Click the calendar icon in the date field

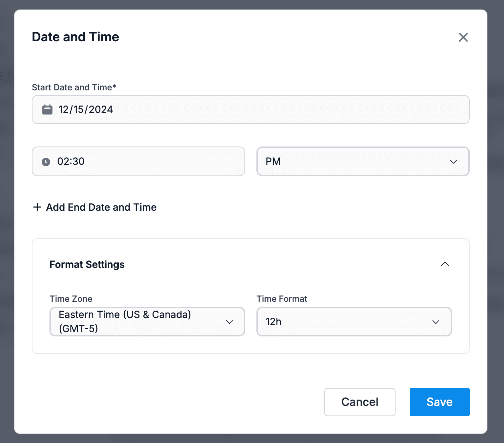47,109
